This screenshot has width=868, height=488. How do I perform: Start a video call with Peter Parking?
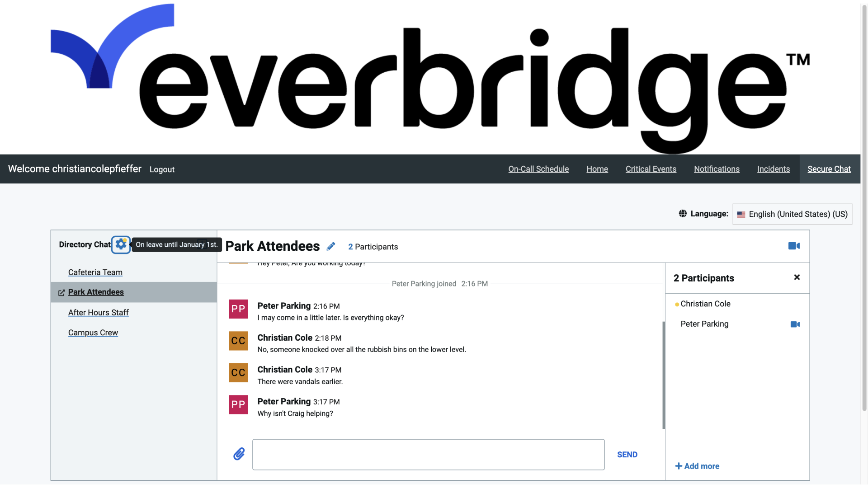coord(795,324)
